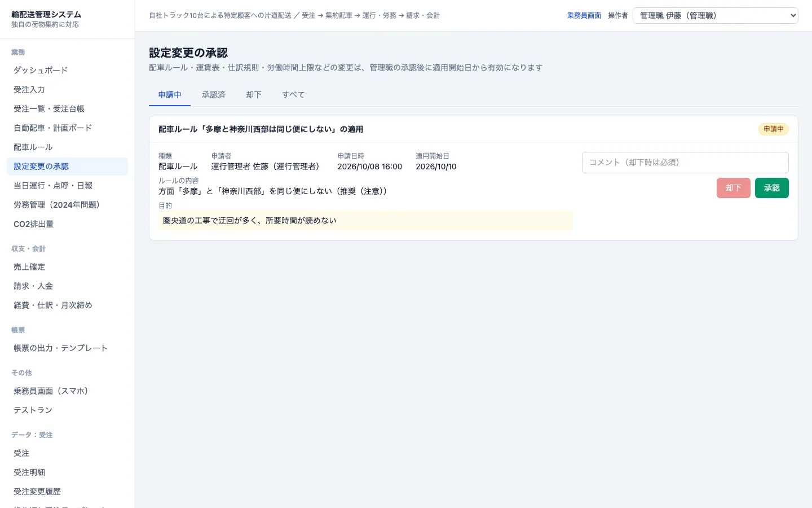Screen dimensions: 812x508
Task: Open ダッシュボード in the sidebar
Action: [x=68, y=71]
